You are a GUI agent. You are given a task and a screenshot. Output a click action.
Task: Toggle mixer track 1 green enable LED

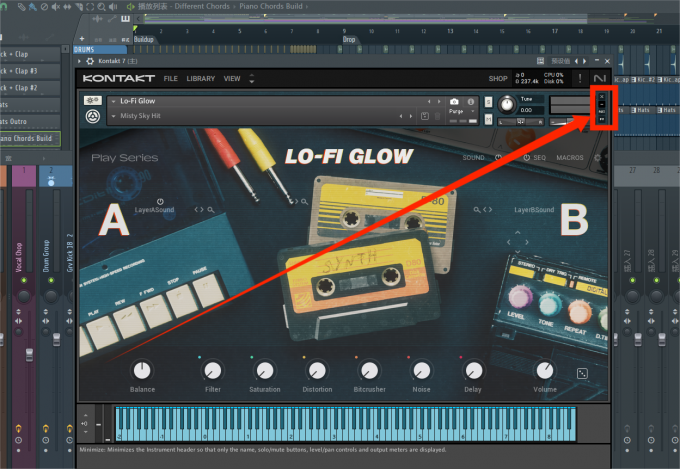click(x=24, y=280)
